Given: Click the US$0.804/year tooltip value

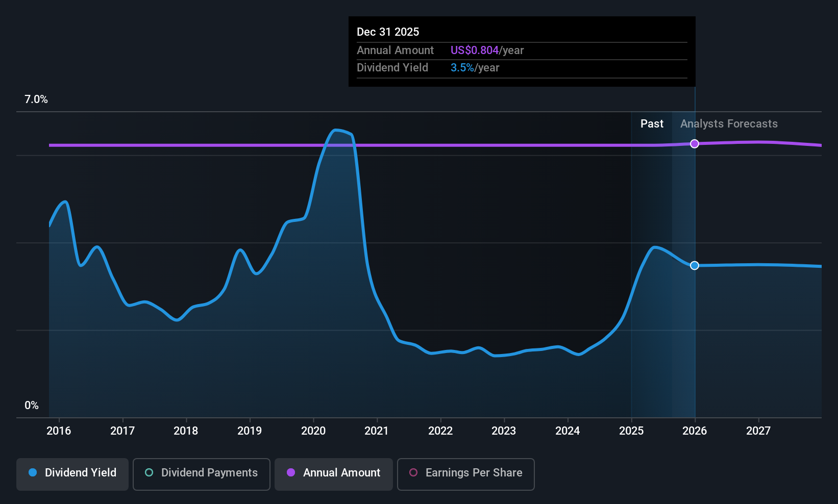Looking at the screenshot, I should coord(487,50).
